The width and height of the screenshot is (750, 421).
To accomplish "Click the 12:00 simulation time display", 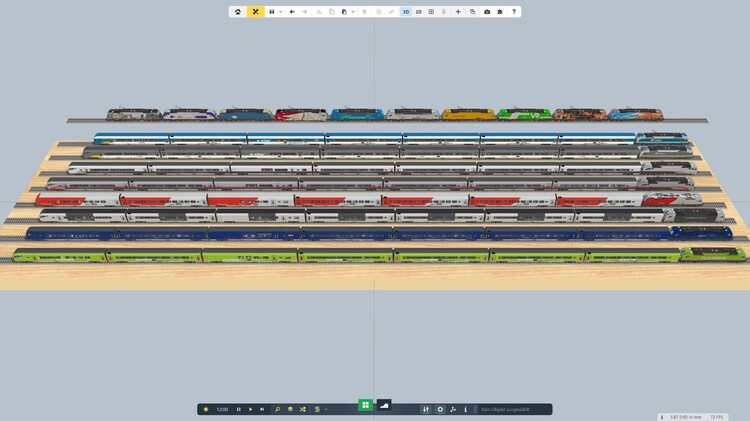I will [222, 410].
